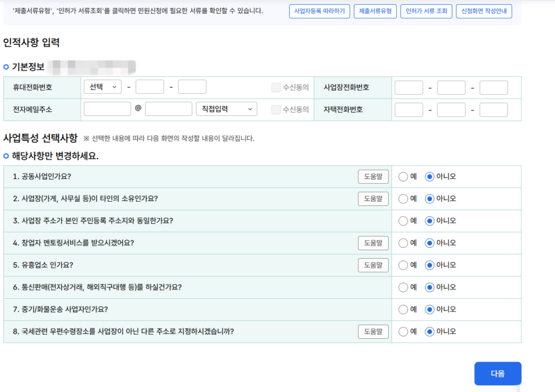Select 예 for 사업장 타인 소유 question
Screen dimensions: 555x392
(403, 199)
